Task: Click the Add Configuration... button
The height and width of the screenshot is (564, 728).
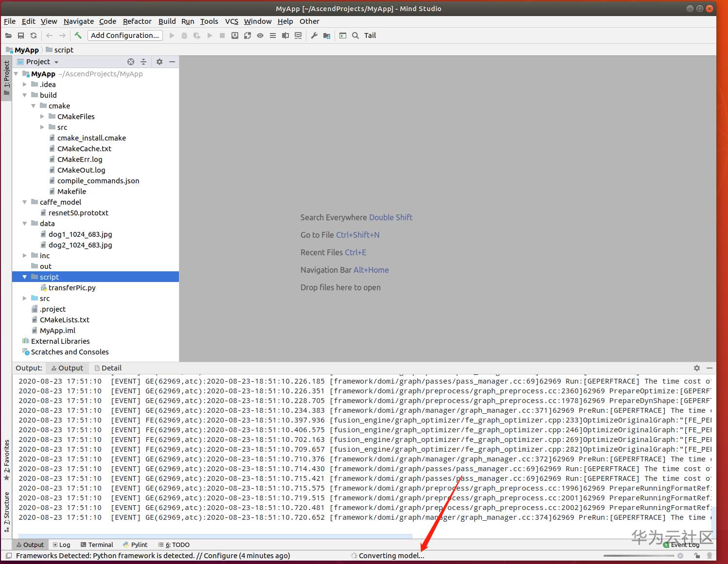Action: coord(125,35)
